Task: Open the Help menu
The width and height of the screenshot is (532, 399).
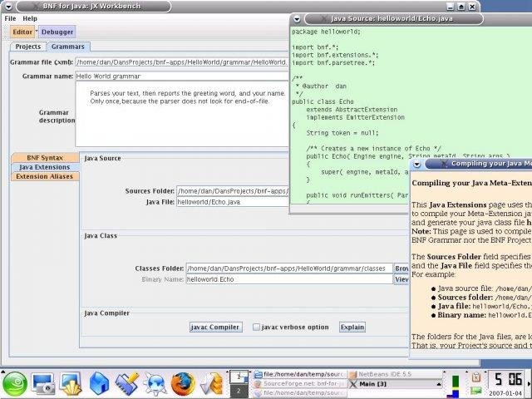Action: click(30, 18)
